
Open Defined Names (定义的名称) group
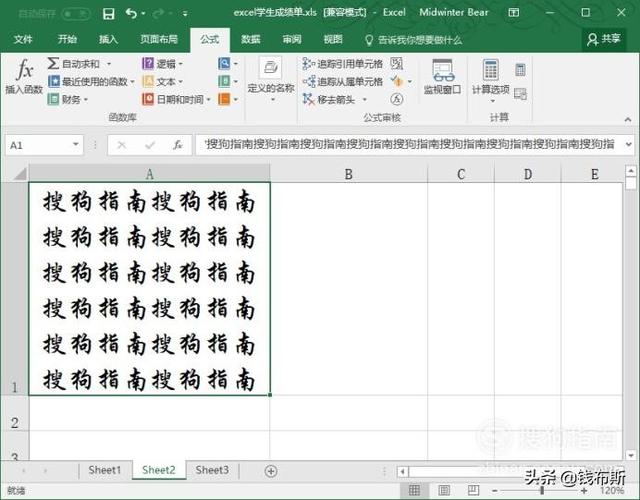271,80
